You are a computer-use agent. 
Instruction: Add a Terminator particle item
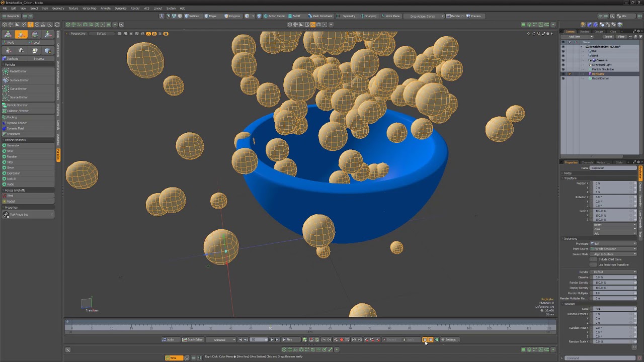click(x=28, y=134)
